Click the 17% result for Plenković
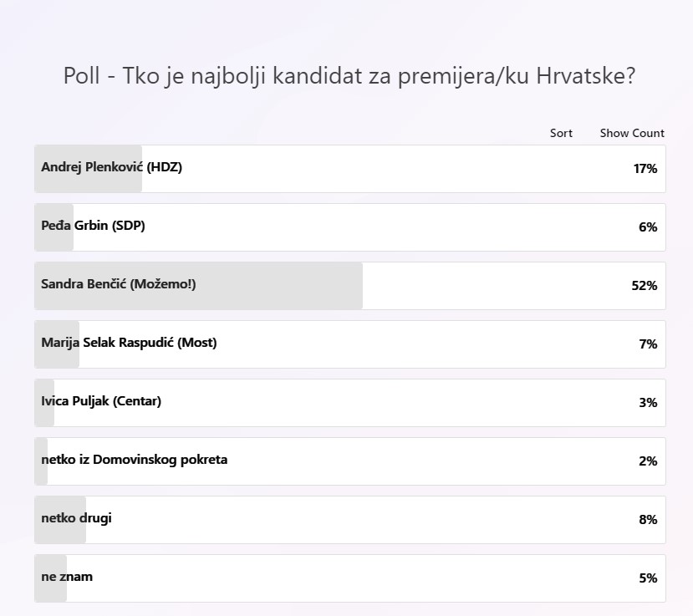Viewport: 693px width, 616px height. (645, 169)
